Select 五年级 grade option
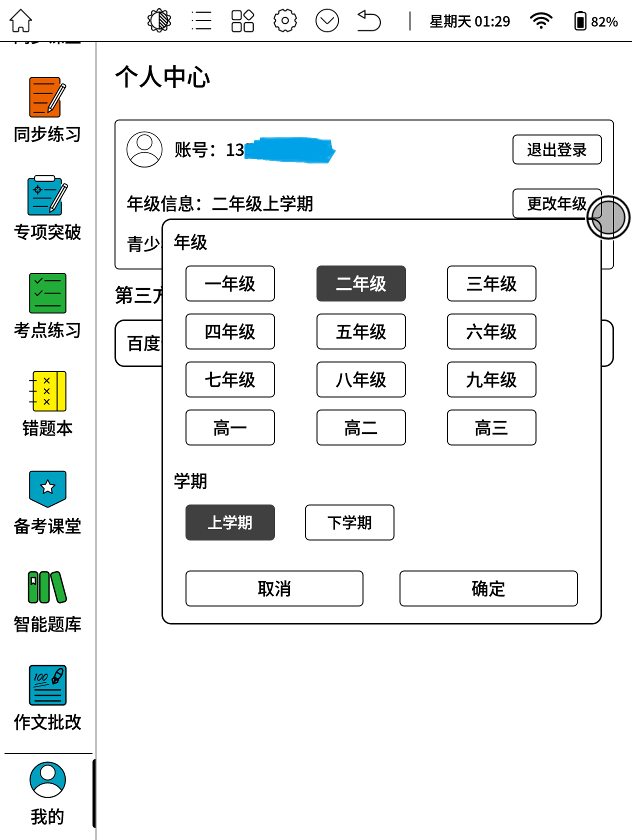632x840 pixels. pos(361,331)
